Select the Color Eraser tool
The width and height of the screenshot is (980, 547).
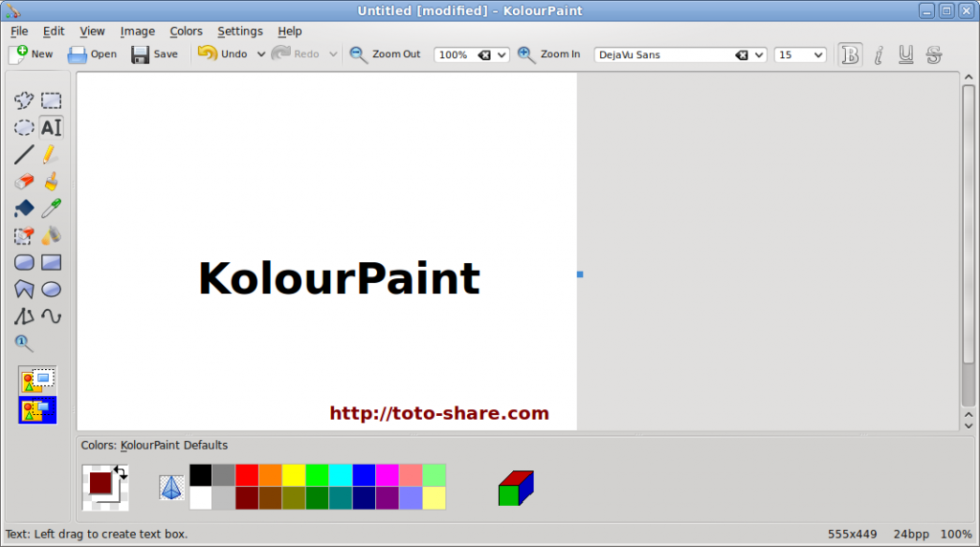pos(24,235)
